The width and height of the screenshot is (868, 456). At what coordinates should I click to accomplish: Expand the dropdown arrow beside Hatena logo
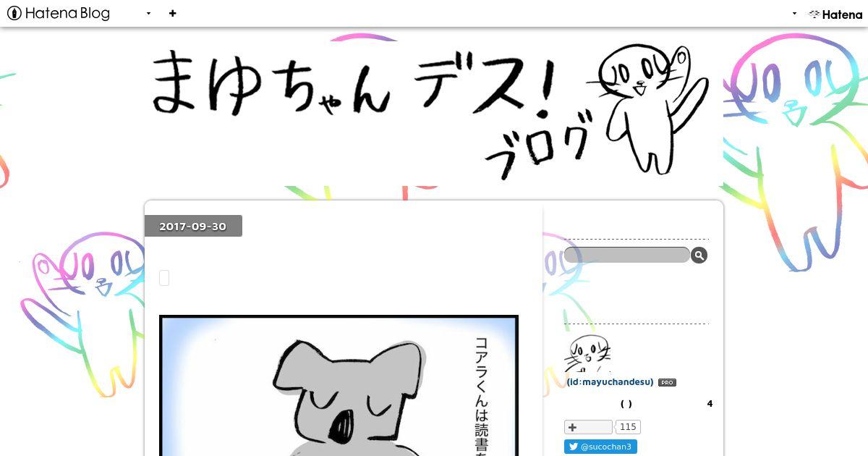click(x=794, y=13)
